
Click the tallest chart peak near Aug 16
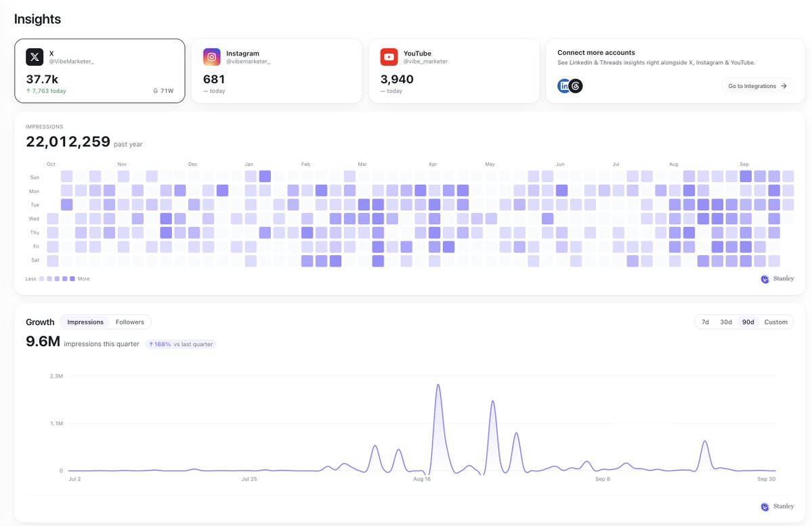point(438,386)
